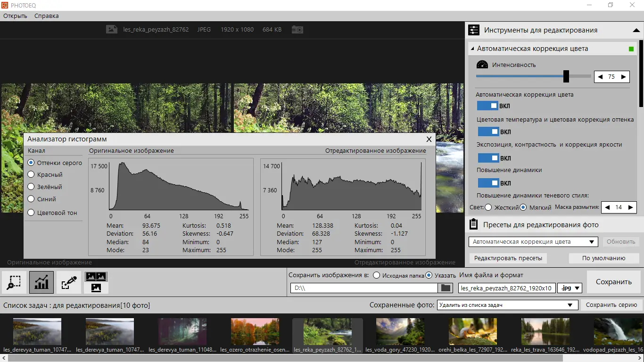Click the Интенсивность gauge icon
The width and height of the screenshot is (644, 362).
(x=482, y=65)
